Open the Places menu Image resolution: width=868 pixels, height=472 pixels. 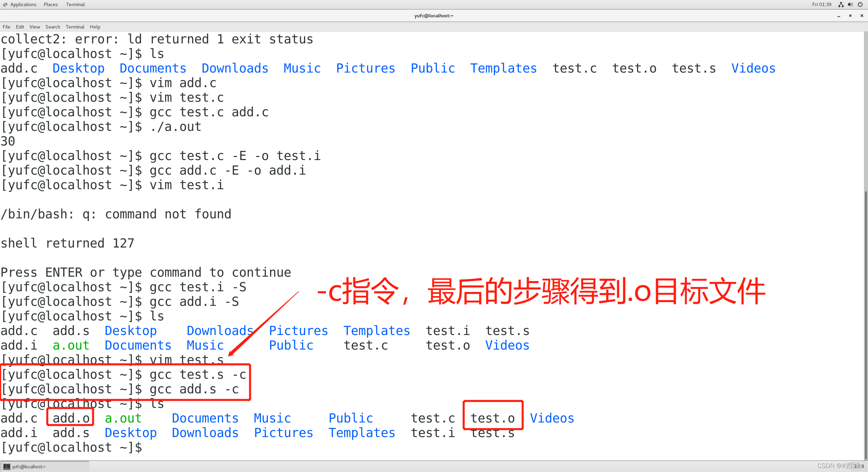pyautogui.click(x=50, y=5)
